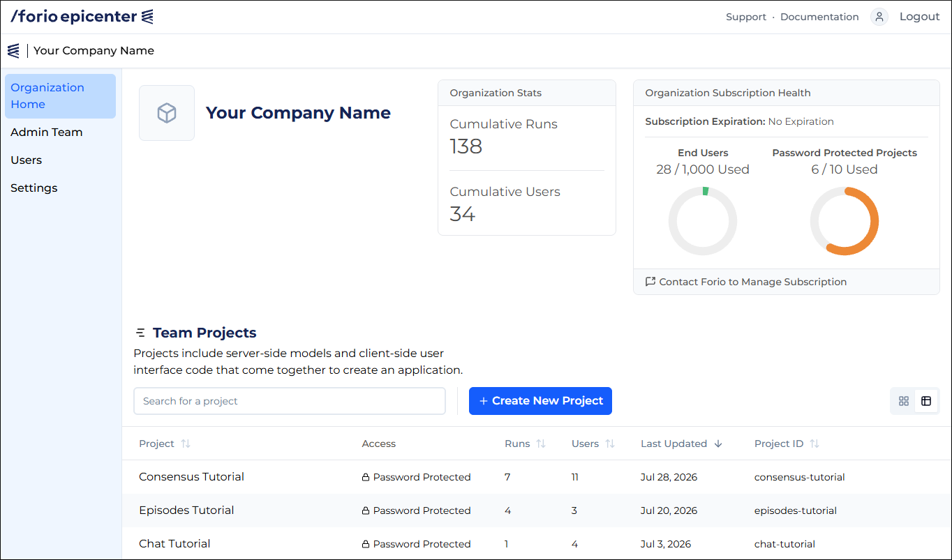Click the Access column header
Image resolution: width=952 pixels, height=560 pixels.
click(x=379, y=444)
